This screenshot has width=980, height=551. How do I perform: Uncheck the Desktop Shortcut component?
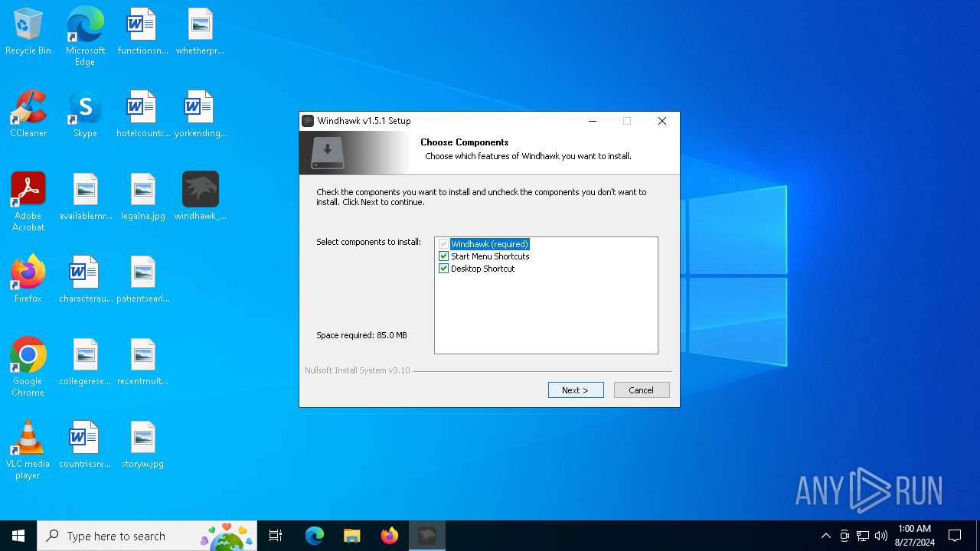pos(443,269)
